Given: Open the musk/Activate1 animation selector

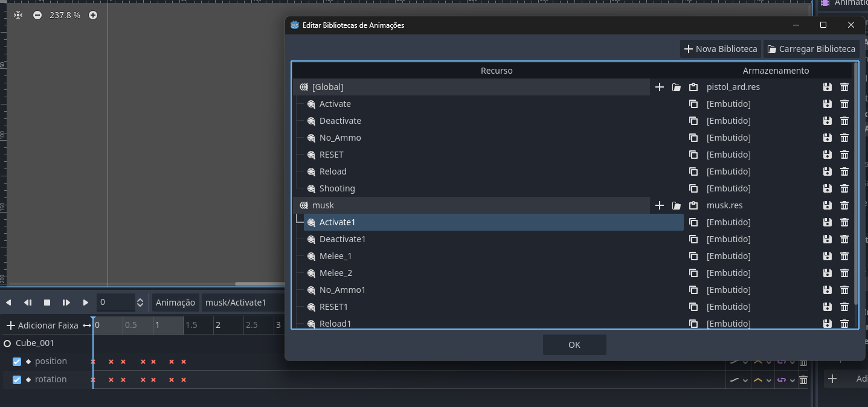Looking at the screenshot, I should (243, 303).
